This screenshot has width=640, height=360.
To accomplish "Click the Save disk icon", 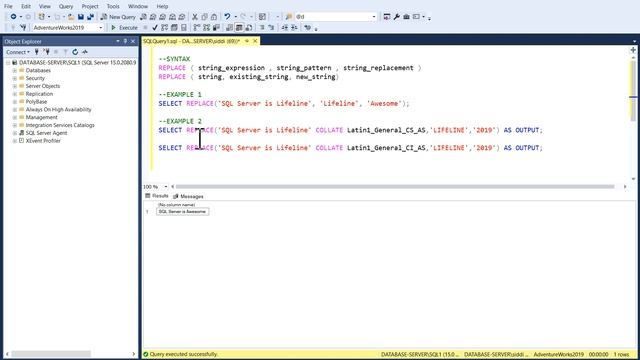I will pyautogui.click(x=81, y=17).
